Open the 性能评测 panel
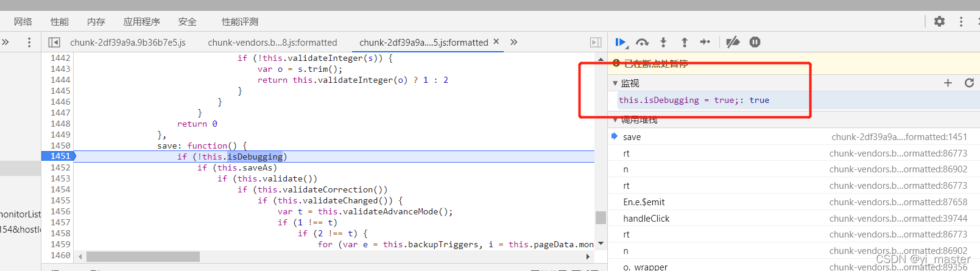 coord(240,21)
